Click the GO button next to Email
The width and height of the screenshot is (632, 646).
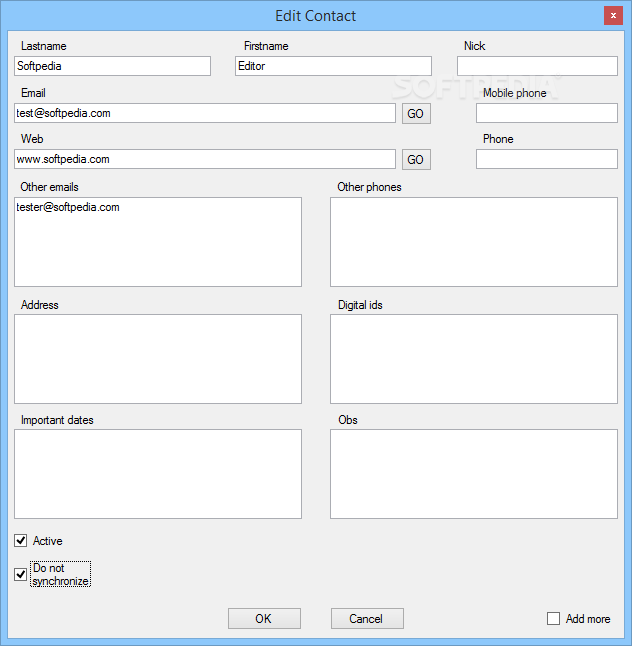pos(416,113)
